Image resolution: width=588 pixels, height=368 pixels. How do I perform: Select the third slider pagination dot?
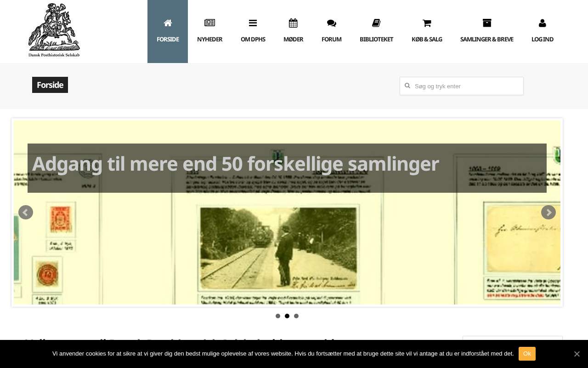[x=296, y=316]
